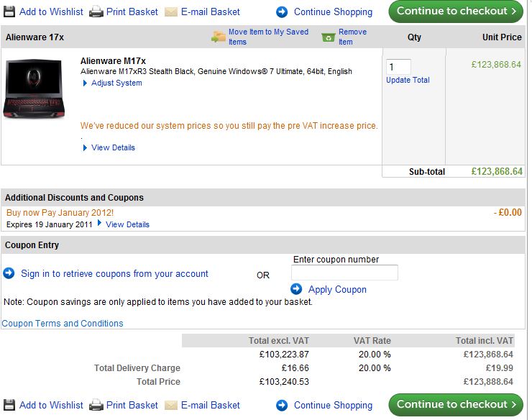Expand View Details triangle for the discount
Viewport: 532px width, 420px height.
click(99, 223)
